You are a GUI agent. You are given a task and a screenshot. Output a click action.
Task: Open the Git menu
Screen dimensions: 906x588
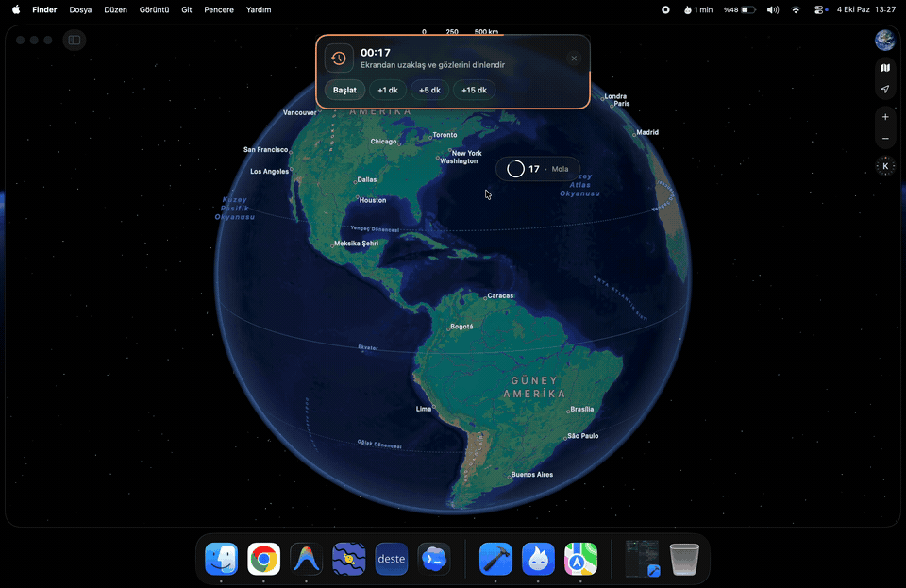pos(187,9)
